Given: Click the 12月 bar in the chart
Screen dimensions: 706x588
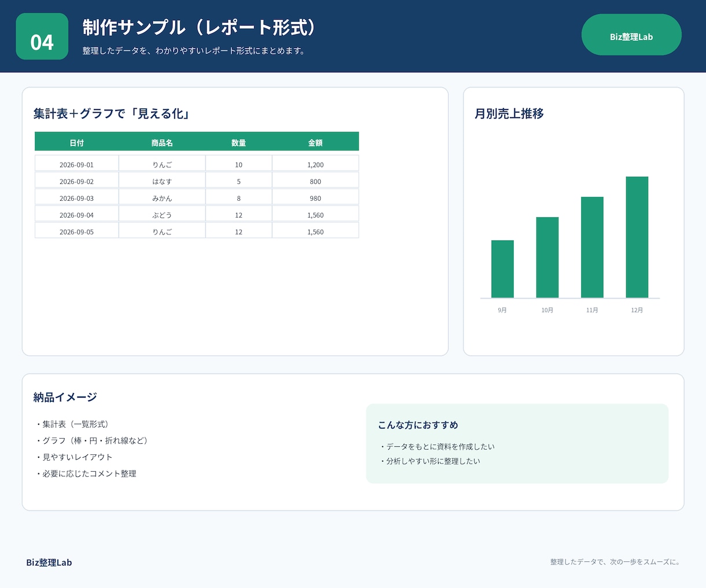Looking at the screenshot, I should (637, 237).
